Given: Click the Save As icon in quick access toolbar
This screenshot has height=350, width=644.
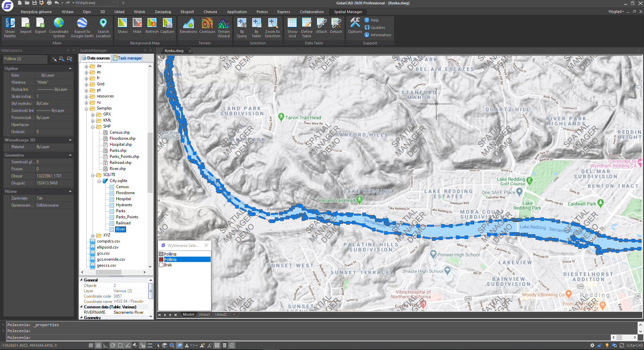Looking at the screenshot, I should point(42,3).
